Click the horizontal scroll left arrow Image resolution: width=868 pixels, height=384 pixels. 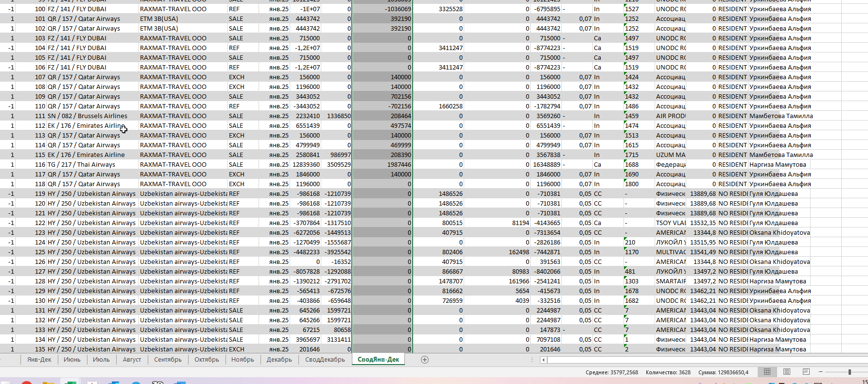tap(543, 360)
